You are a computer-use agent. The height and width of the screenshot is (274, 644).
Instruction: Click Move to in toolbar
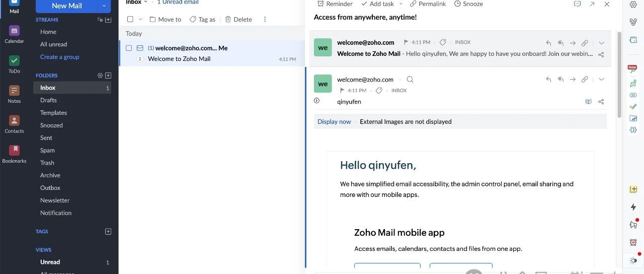165,19
